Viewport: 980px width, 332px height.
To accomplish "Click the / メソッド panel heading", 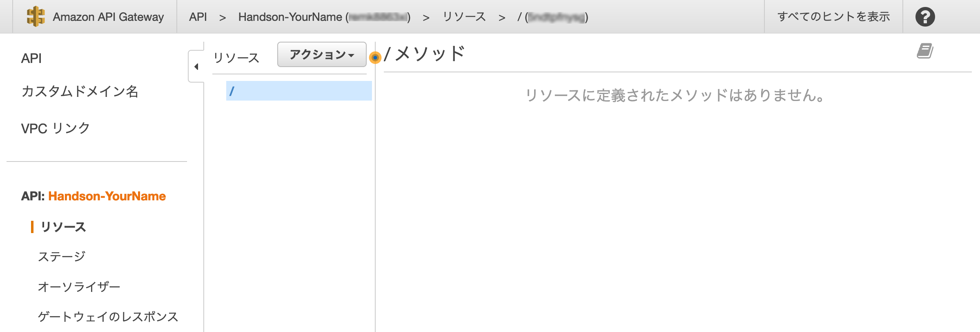I will (x=425, y=54).
